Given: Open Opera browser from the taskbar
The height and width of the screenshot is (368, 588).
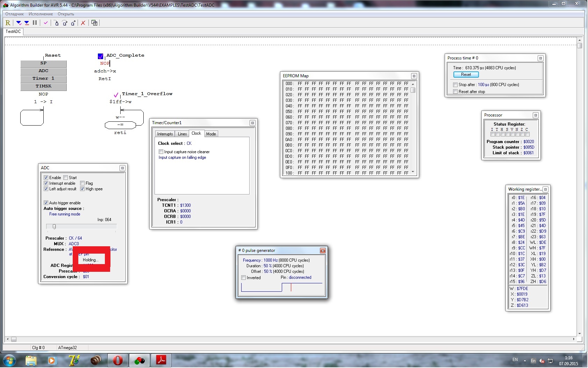Looking at the screenshot, I should (118, 360).
